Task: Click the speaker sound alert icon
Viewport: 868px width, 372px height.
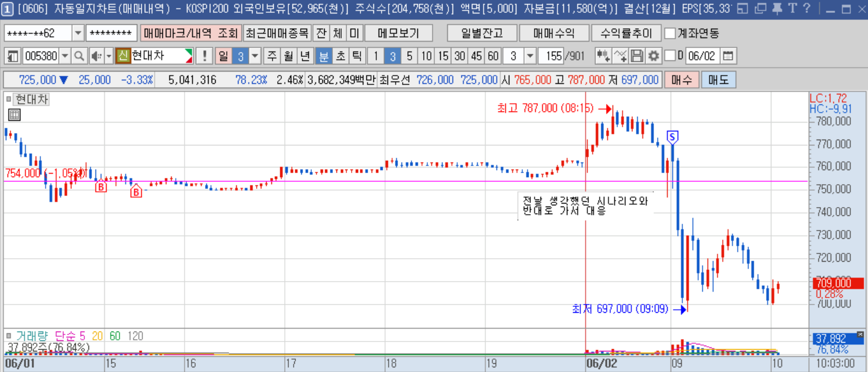Action: [96, 56]
